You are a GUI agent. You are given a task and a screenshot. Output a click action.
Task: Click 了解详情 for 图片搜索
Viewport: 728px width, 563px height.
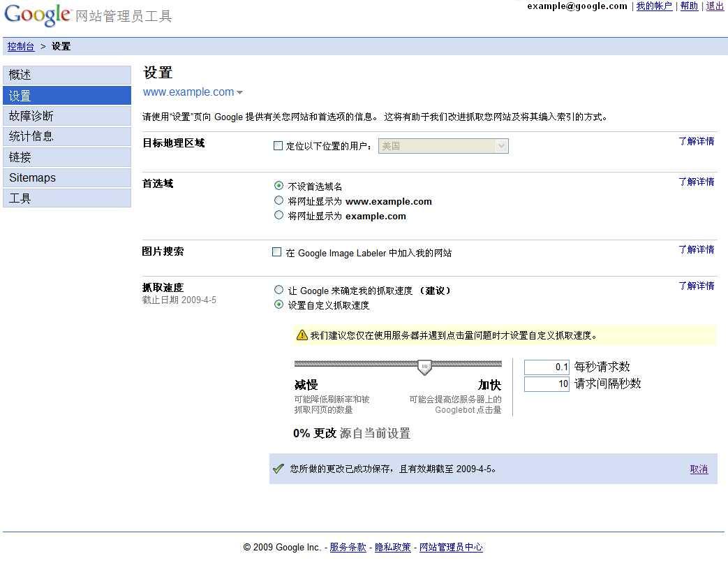click(697, 249)
